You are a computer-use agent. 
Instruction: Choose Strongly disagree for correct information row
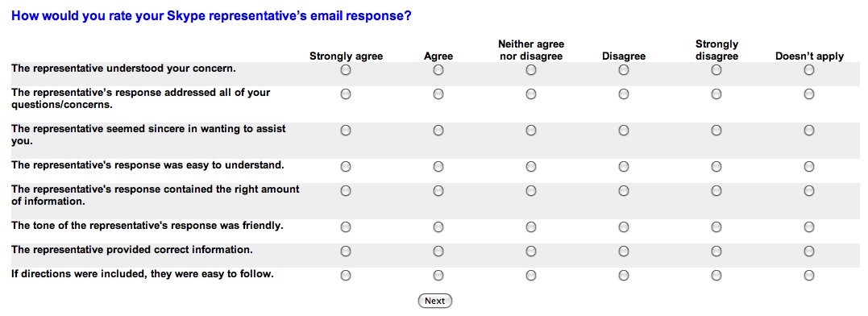(716, 252)
